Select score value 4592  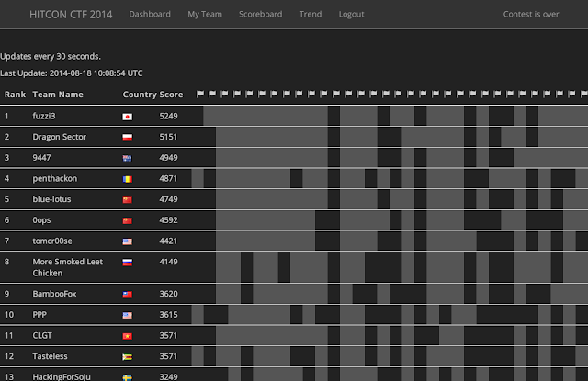168,220
